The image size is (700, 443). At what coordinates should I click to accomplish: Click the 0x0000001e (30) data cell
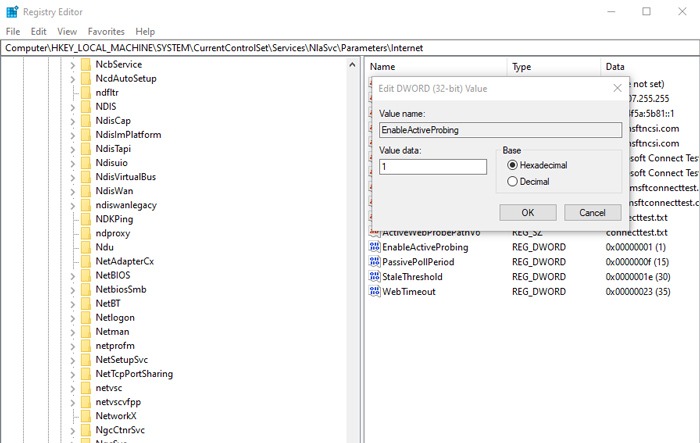click(638, 276)
